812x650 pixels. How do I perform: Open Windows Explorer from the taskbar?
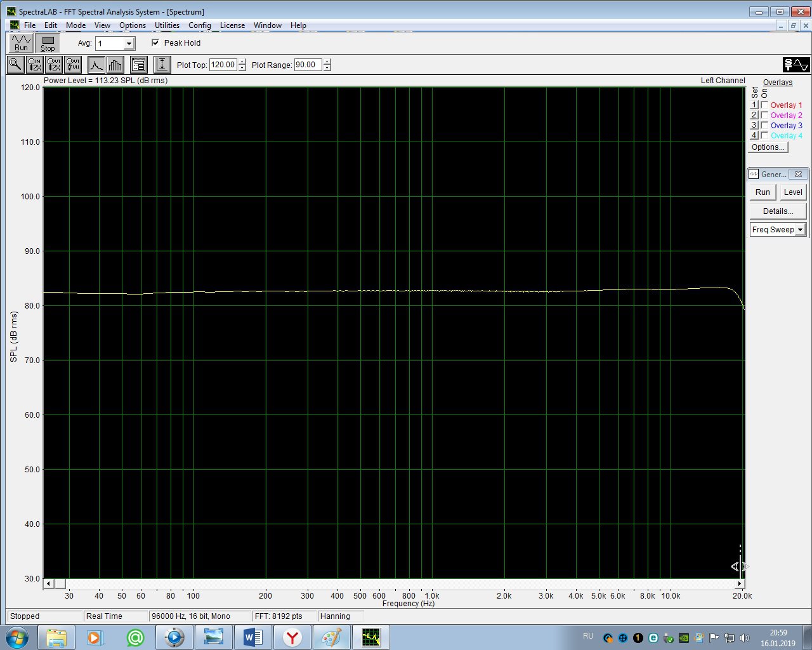coord(56,637)
